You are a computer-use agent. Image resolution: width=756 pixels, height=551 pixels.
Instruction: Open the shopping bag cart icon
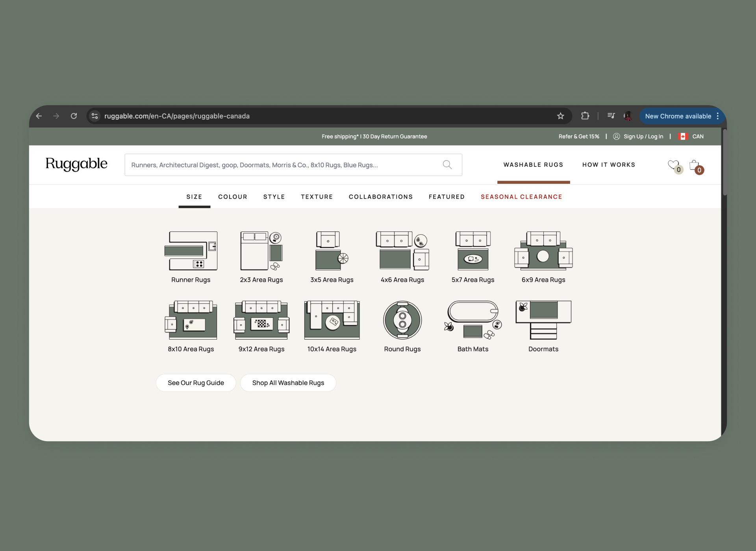coord(694,165)
